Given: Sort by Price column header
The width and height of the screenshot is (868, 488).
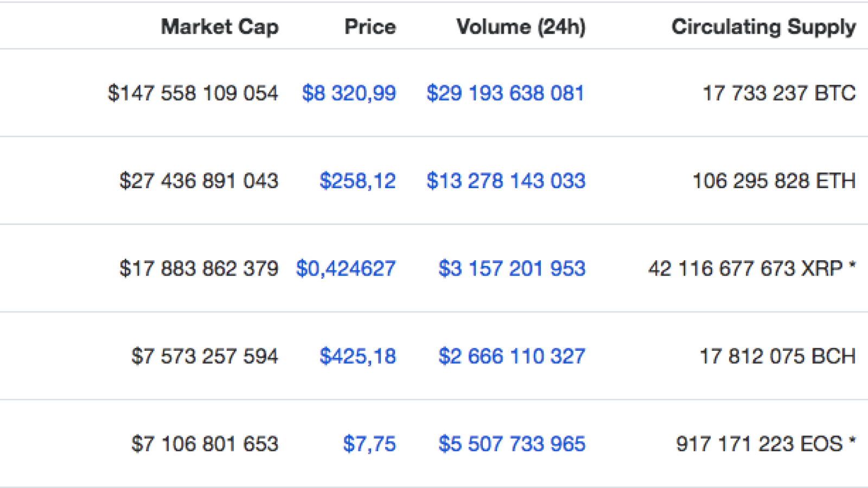Looking at the screenshot, I should [370, 27].
